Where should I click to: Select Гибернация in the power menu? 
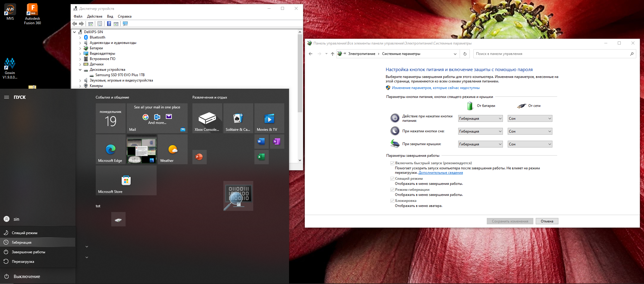21,242
